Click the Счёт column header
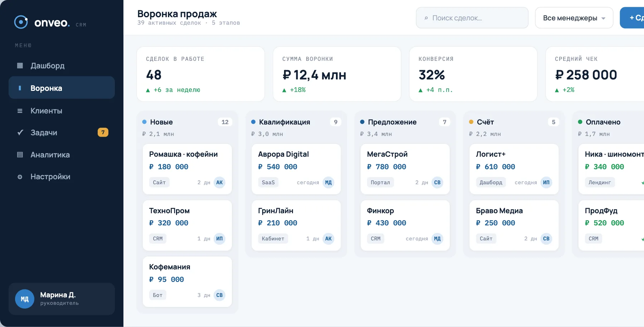The width and height of the screenshot is (644, 327). click(485, 122)
